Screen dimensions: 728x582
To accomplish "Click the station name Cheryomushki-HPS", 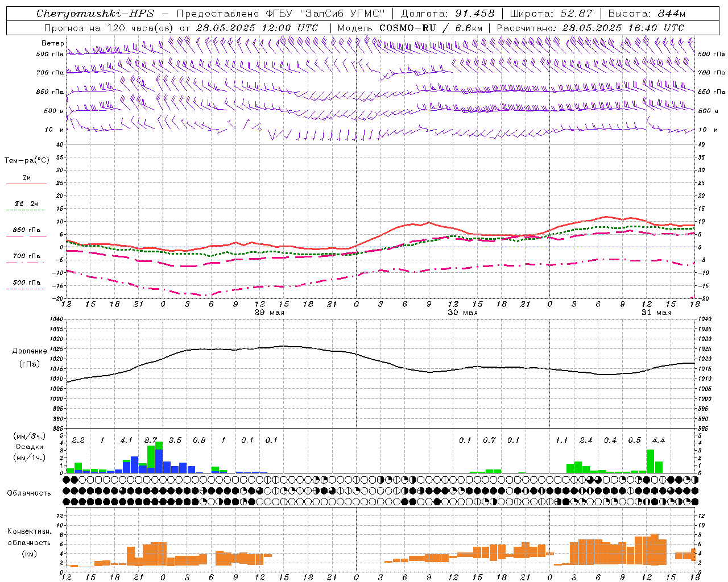I will click(x=95, y=14).
